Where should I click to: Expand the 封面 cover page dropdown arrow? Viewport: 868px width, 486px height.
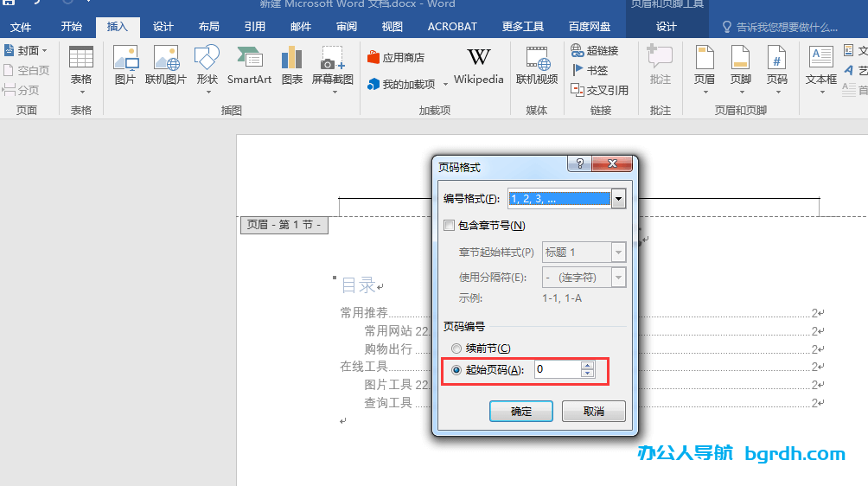[45, 50]
